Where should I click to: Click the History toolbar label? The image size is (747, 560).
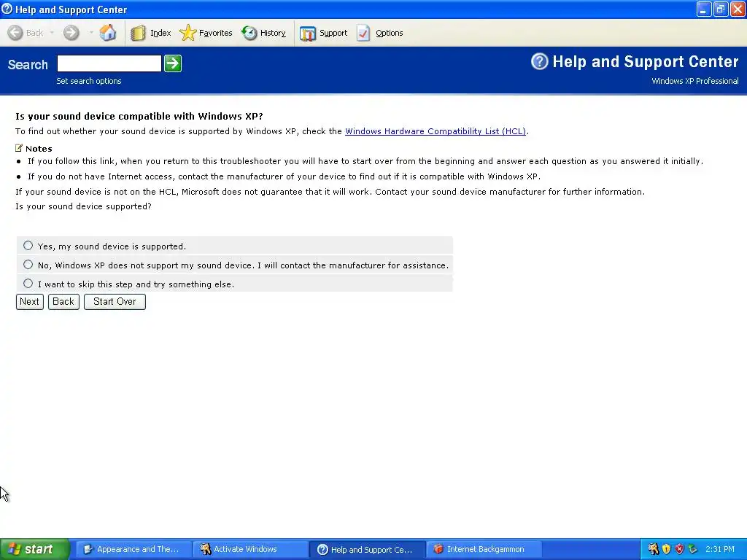click(x=273, y=33)
